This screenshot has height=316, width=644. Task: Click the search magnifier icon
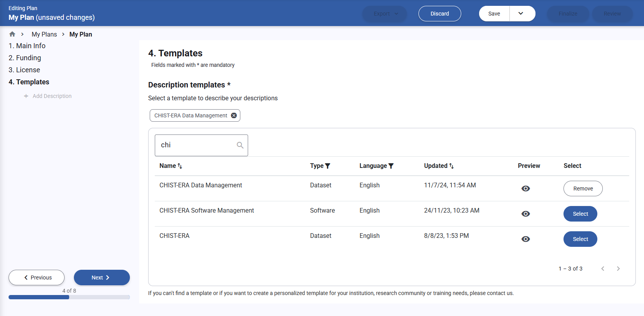(x=240, y=145)
